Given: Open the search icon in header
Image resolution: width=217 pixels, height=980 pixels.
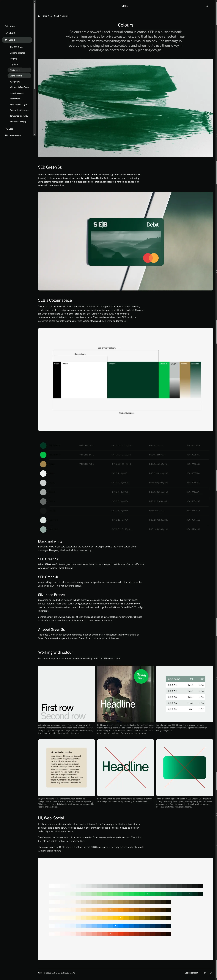Looking at the screenshot, I should click(207, 6).
